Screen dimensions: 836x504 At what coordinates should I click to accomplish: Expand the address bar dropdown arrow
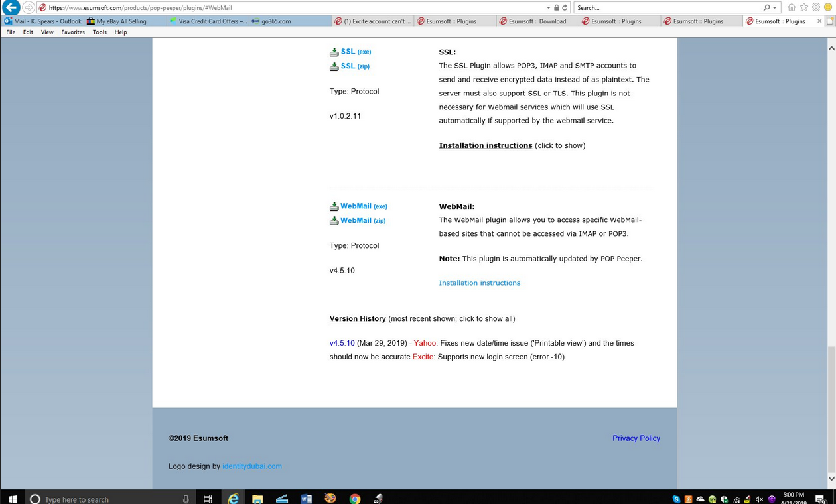pyautogui.click(x=549, y=7)
